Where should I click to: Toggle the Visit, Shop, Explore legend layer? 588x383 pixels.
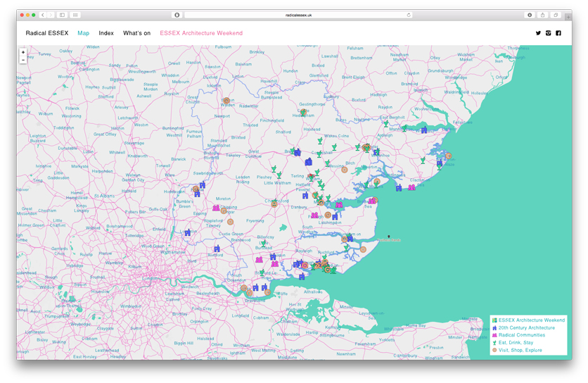click(x=520, y=350)
